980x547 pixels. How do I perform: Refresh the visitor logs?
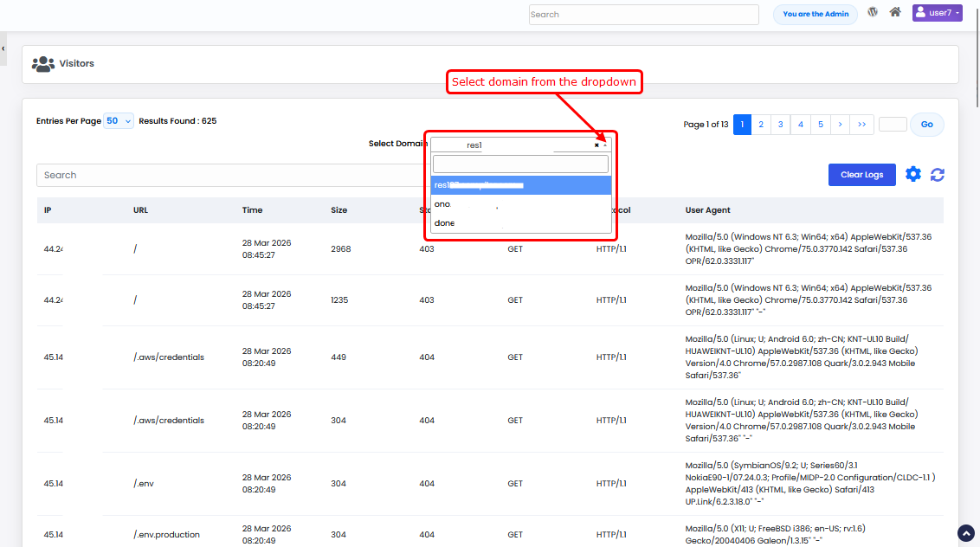coord(937,175)
